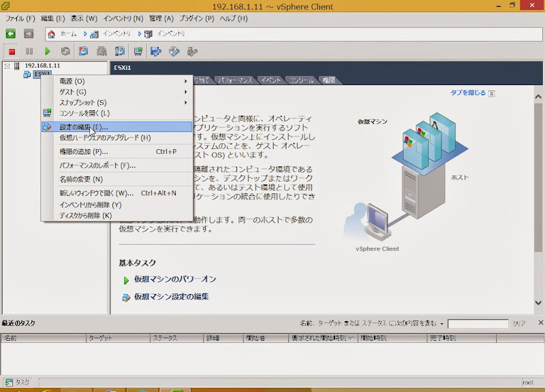Screen dimensions: 545x392
Task: Click the green play icon beside 仮想マシンのパワーオン
Action: [126, 280]
